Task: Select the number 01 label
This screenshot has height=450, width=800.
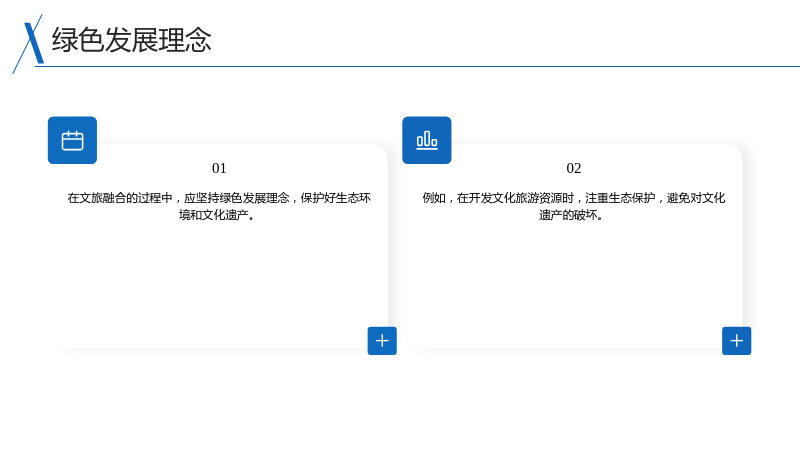Action: pos(219,168)
